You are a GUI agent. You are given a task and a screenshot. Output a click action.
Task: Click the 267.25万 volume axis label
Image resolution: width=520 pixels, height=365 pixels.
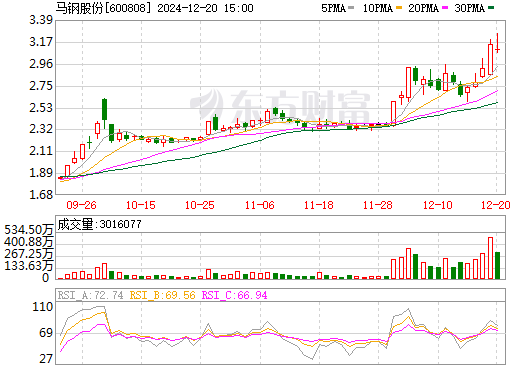29,254
